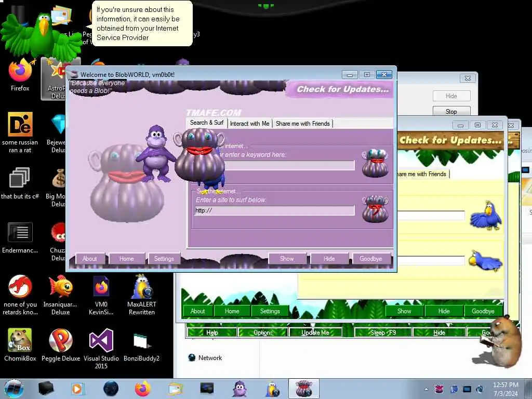Launch the MaxALERT Rewritten shortcut
Image resolution: width=532 pixels, height=399 pixels.
[142, 295]
